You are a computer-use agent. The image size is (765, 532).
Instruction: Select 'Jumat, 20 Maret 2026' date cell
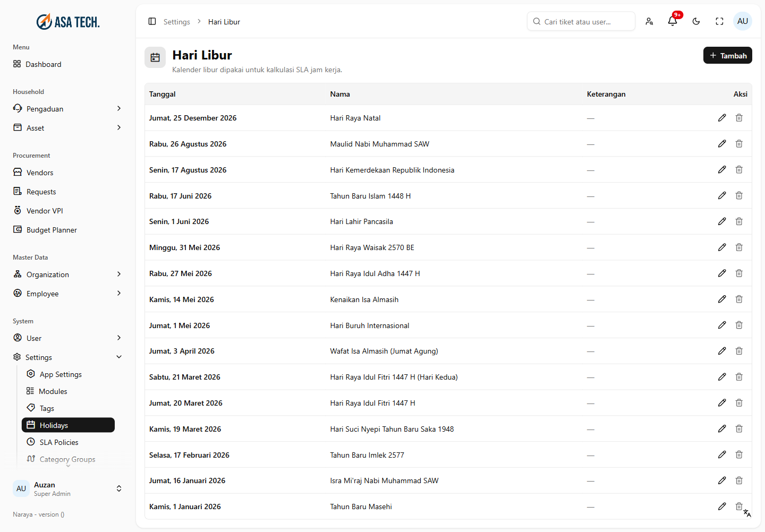coord(186,403)
